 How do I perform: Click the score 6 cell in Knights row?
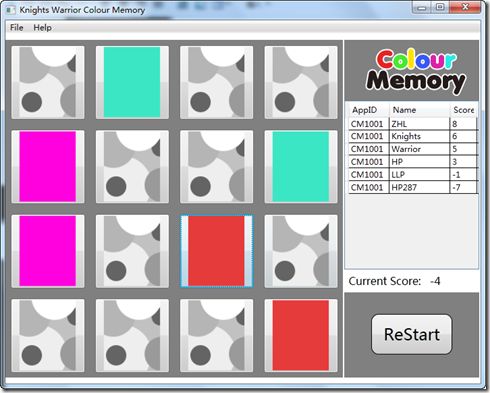point(464,136)
